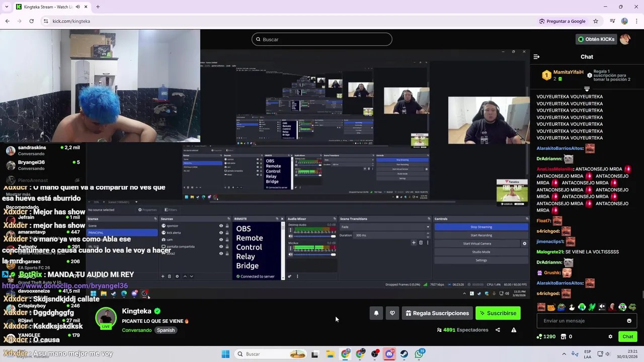The height and width of the screenshot is (362, 644).
Task: Toggle visibility of sponsor source in OBS
Action: [x=221, y=226]
